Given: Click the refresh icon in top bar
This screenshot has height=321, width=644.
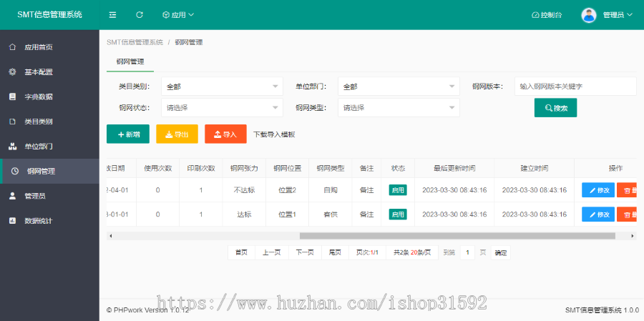Looking at the screenshot, I should click(x=140, y=15).
